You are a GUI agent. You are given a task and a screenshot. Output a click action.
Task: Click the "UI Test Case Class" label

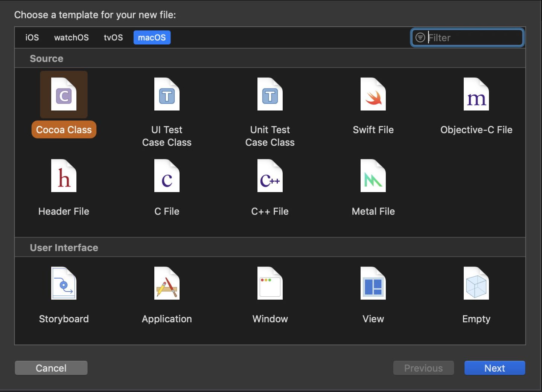click(x=167, y=136)
